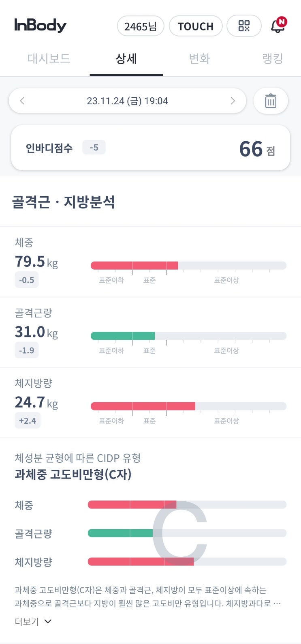Viewport: 301px width, 644px height.
Task: Tap the 체지방량 24.7 kg red bar
Action: 143,406
